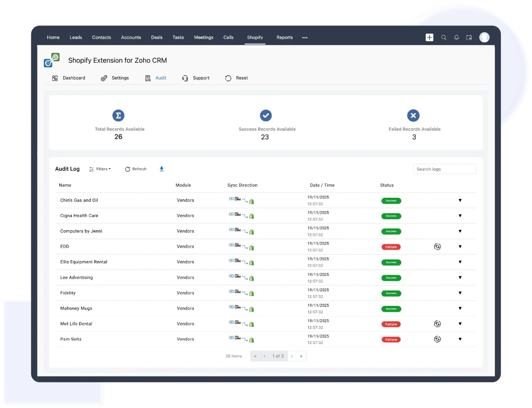Click the Failed Records X icon
The image size is (532, 408).
(x=413, y=116)
